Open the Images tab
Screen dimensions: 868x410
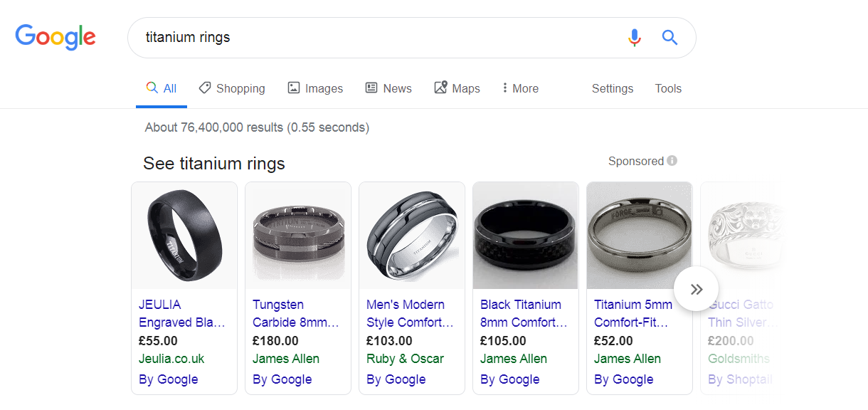(315, 88)
